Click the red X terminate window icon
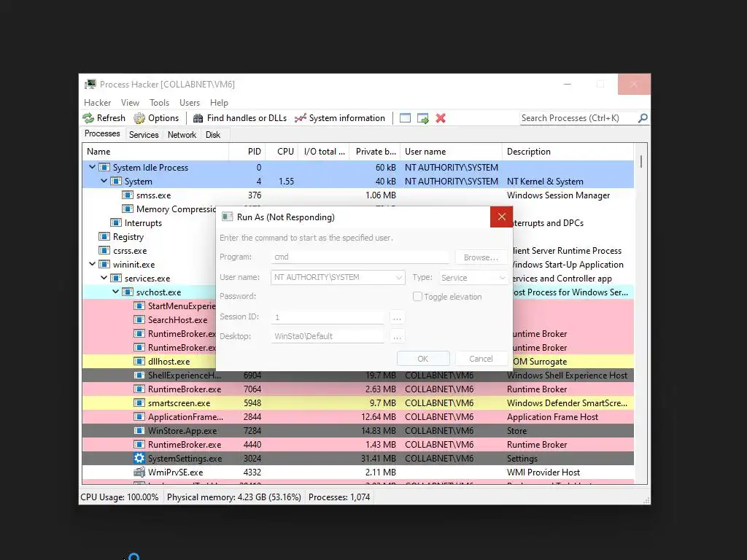 pos(441,118)
